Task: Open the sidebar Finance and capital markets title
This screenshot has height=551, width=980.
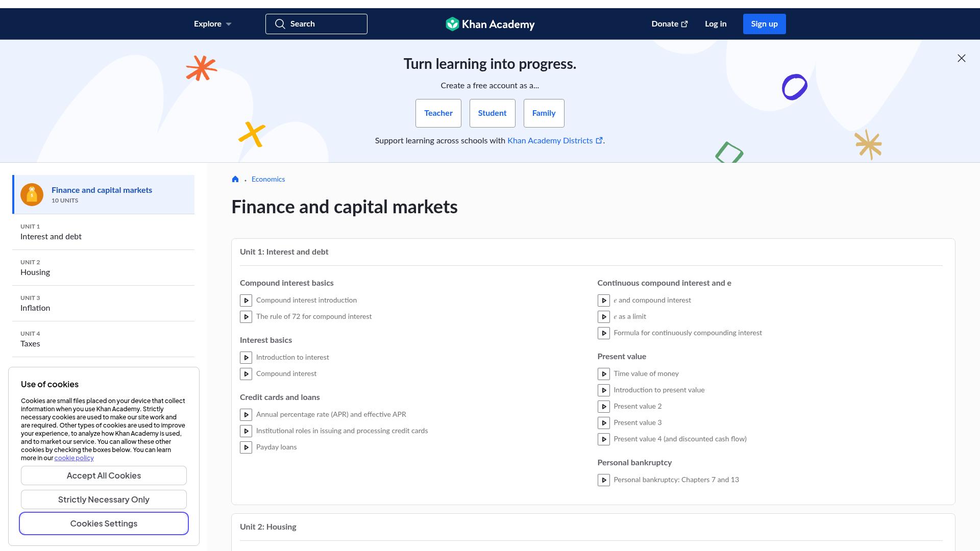Action: (102, 190)
